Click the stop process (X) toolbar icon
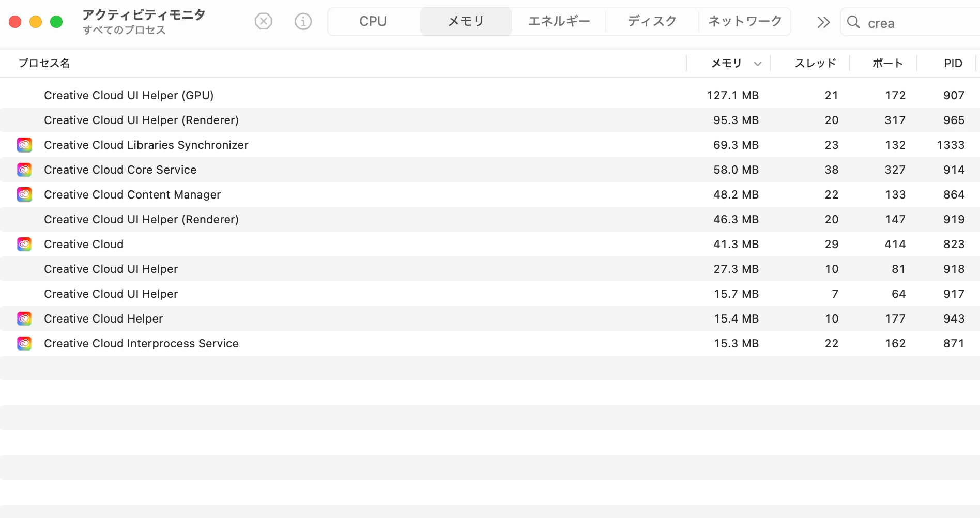The image size is (980, 518). pos(264,22)
